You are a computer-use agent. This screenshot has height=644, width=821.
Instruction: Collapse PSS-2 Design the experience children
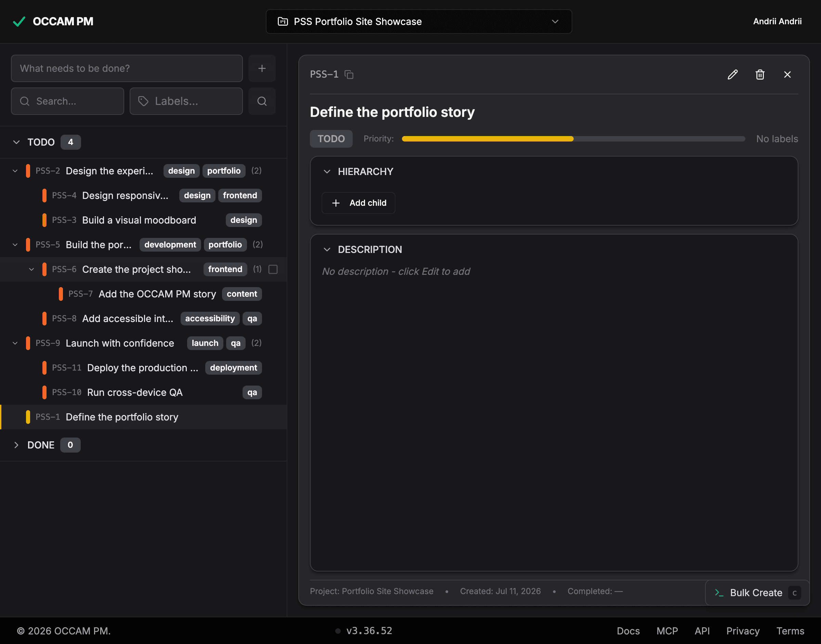click(15, 171)
